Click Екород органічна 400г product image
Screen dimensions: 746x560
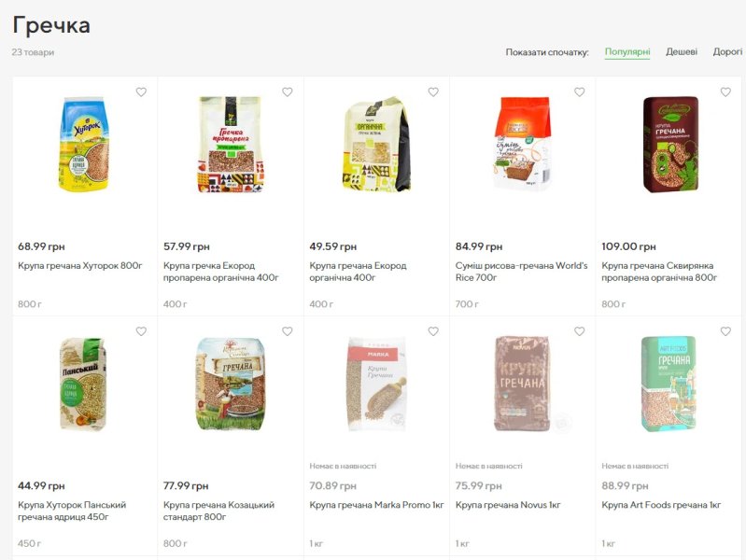coord(376,144)
